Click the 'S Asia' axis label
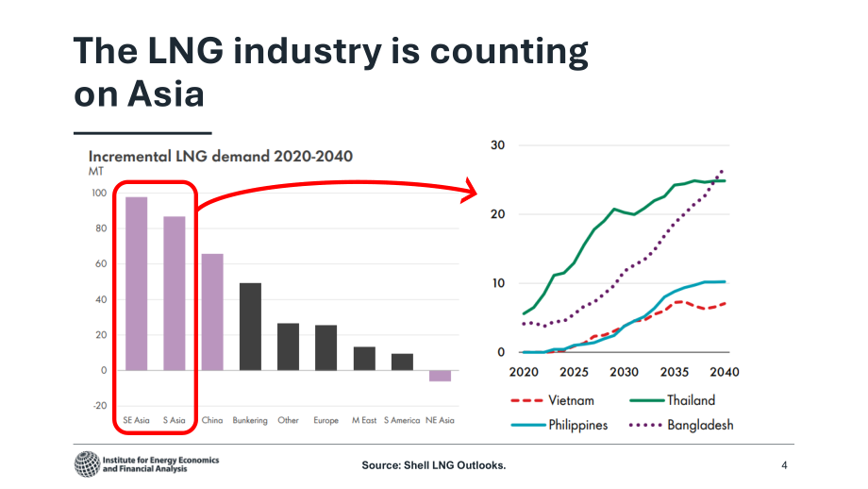Viewport: 868px width, 489px height. pos(175,420)
